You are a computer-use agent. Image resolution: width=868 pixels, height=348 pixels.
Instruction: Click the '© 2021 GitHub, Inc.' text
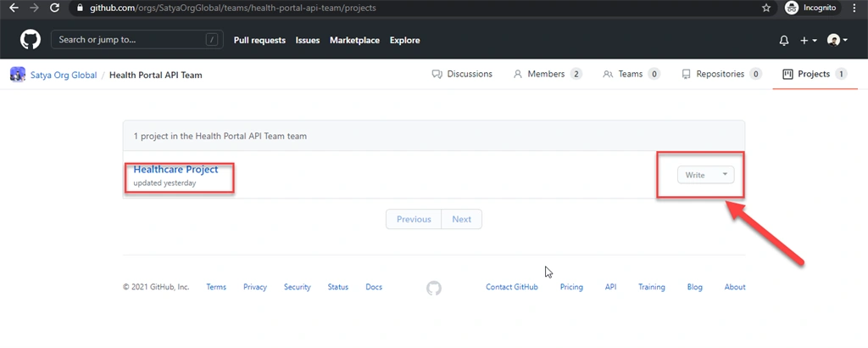tap(156, 287)
